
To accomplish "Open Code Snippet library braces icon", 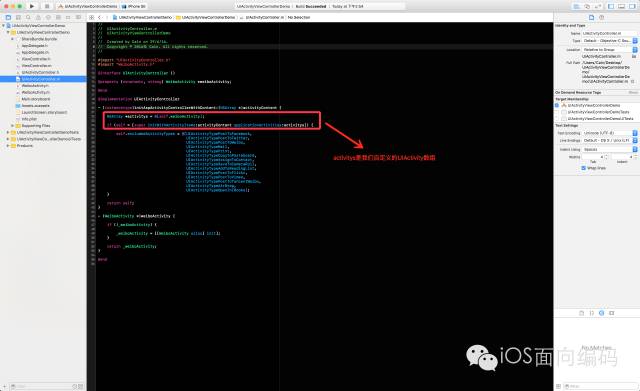I will [x=591, y=313].
